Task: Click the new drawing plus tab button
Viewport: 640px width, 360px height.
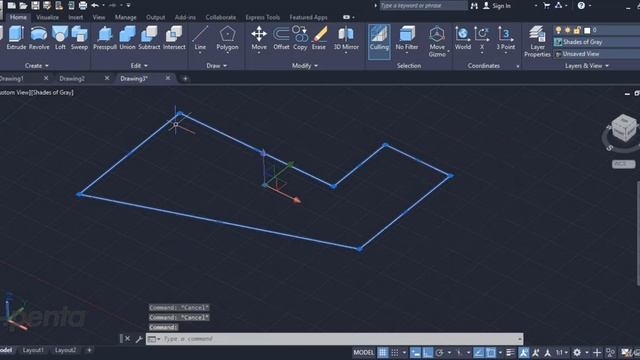Action: (x=185, y=78)
